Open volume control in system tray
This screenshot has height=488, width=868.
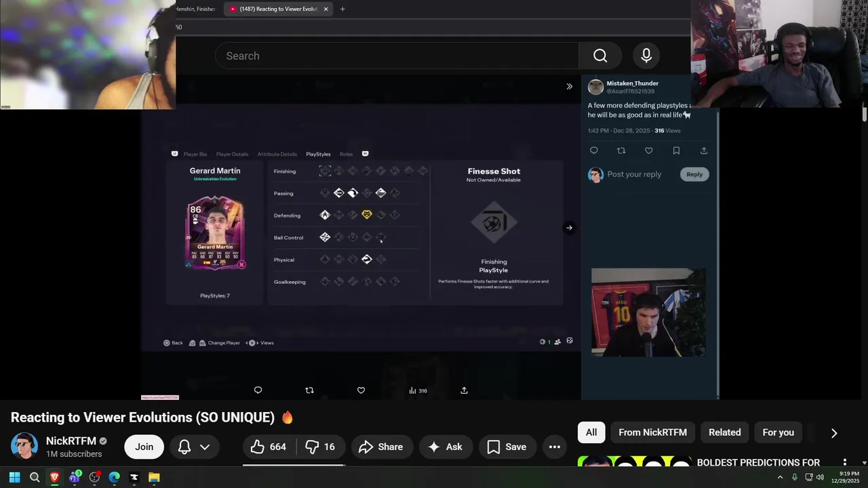coord(821,477)
